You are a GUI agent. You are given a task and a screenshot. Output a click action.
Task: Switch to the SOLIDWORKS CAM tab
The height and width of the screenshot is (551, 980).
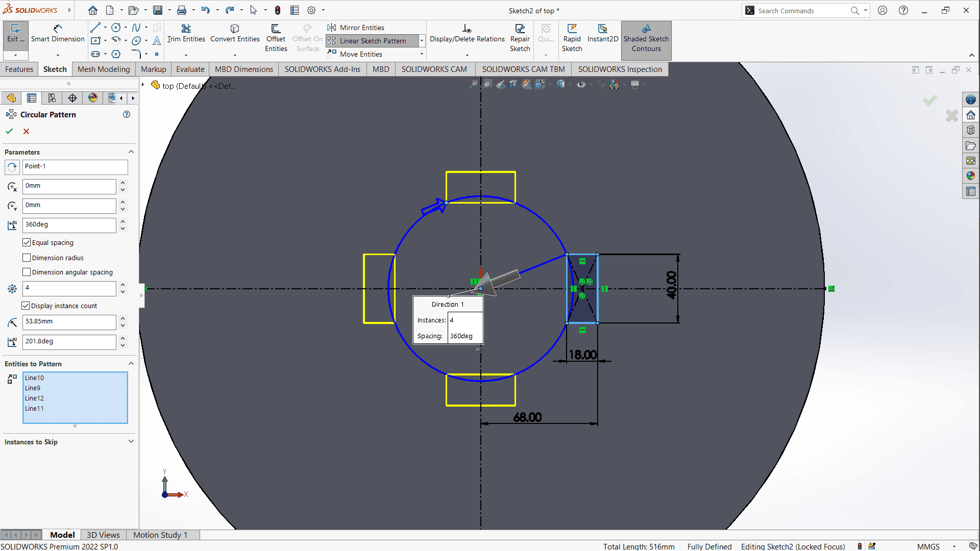pos(434,69)
